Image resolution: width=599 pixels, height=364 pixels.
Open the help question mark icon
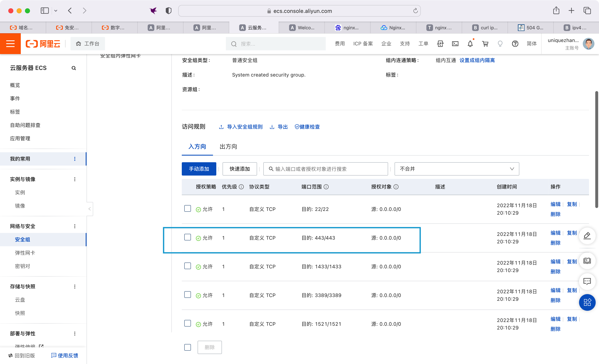(x=515, y=44)
